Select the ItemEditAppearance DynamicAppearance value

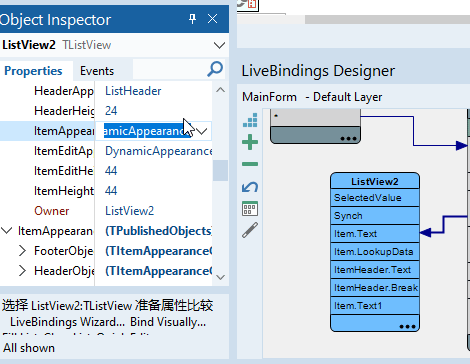click(158, 151)
